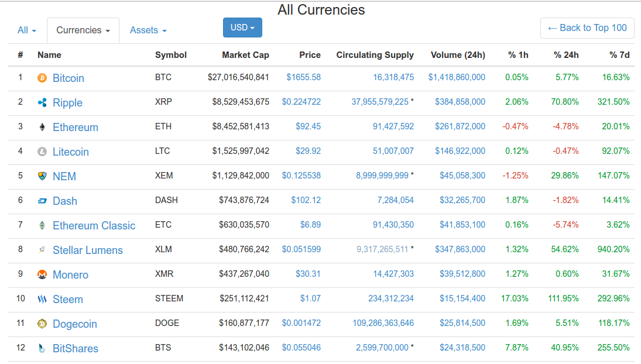
Task: Open the Litecoin currency link
Action: 71,152
